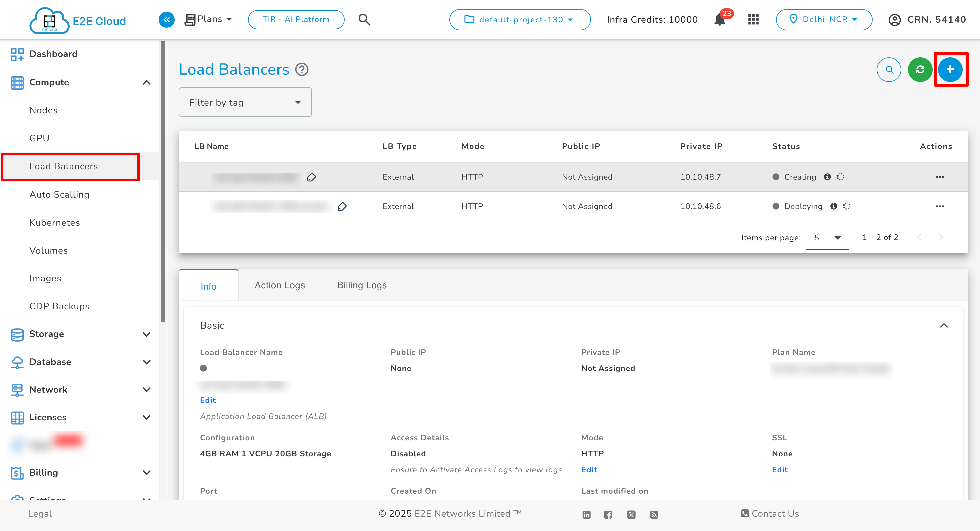The width and height of the screenshot is (980, 531).
Task: Click the refresh load balancers icon
Action: point(920,70)
